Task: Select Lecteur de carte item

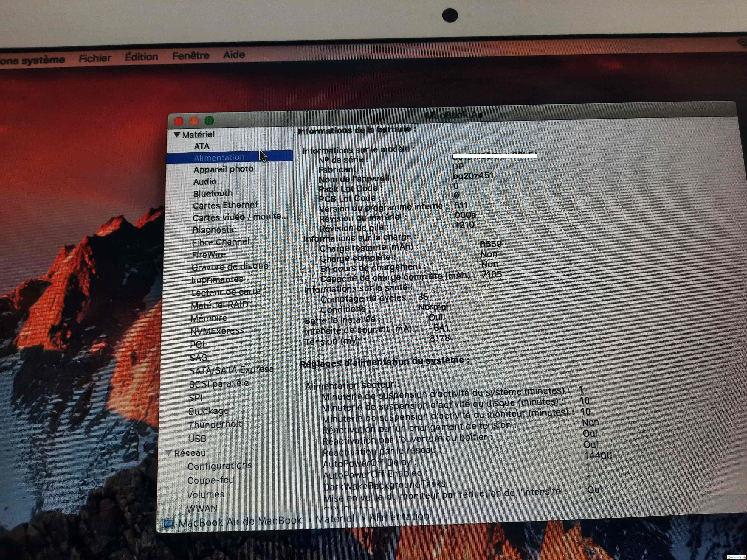Action: pyautogui.click(x=226, y=292)
